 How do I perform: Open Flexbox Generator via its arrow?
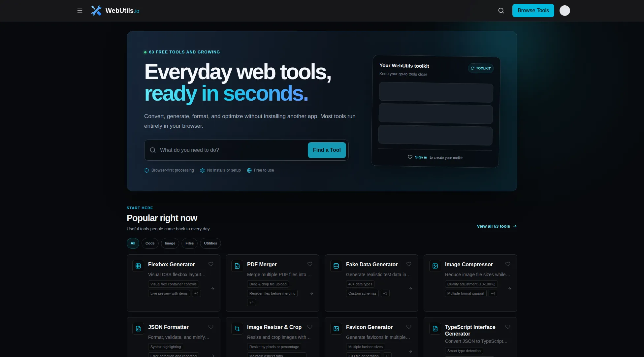click(x=212, y=289)
